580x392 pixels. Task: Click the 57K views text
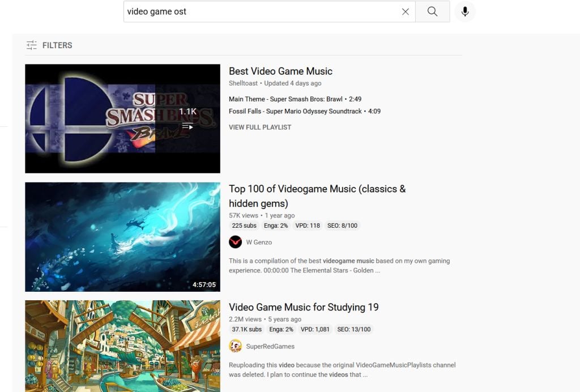[244, 216]
